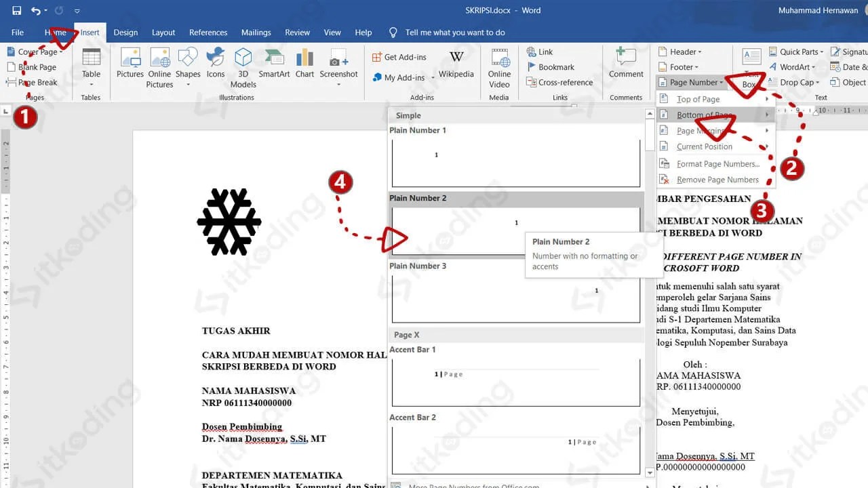The width and height of the screenshot is (868, 488).
Task: Open the View tab
Action: (332, 33)
